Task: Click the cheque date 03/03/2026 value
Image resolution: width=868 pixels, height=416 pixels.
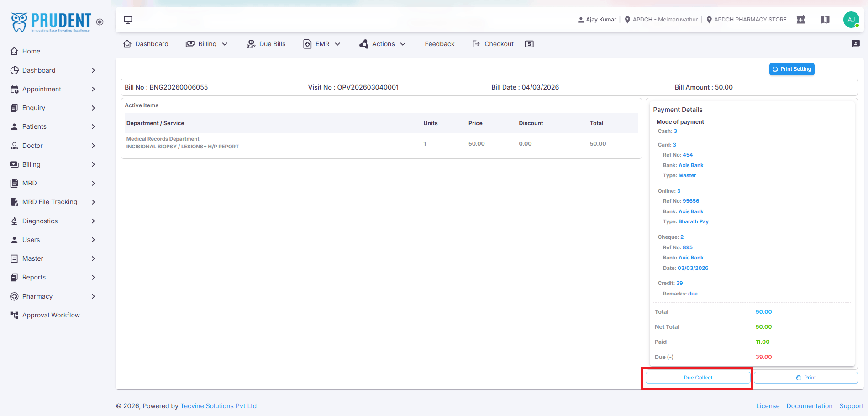Action: click(x=693, y=268)
